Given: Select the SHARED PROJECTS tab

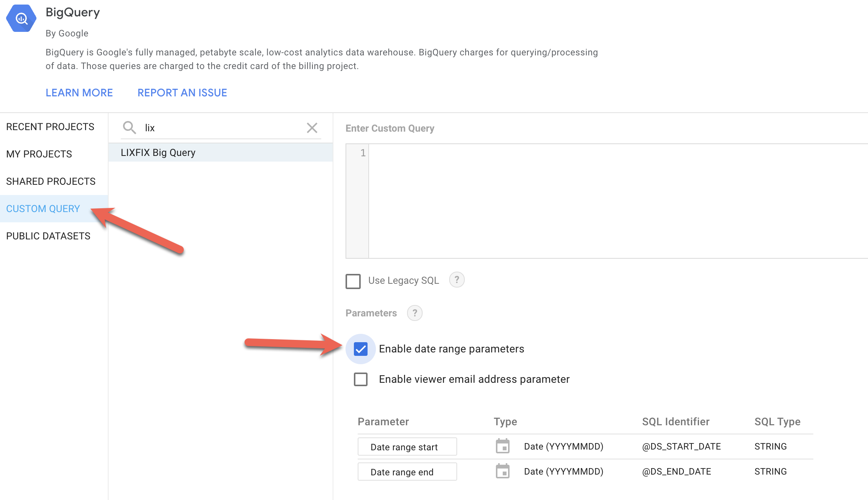Looking at the screenshot, I should click(54, 181).
